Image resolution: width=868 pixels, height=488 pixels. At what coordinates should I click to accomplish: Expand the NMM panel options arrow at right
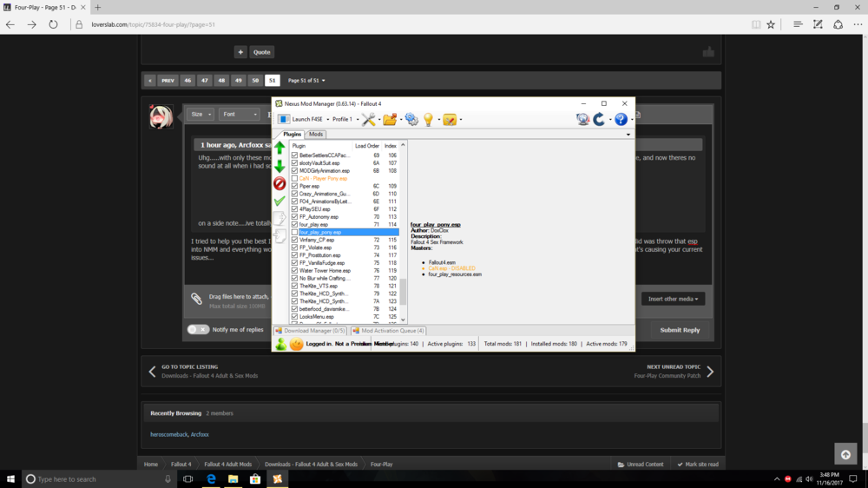click(x=628, y=135)
